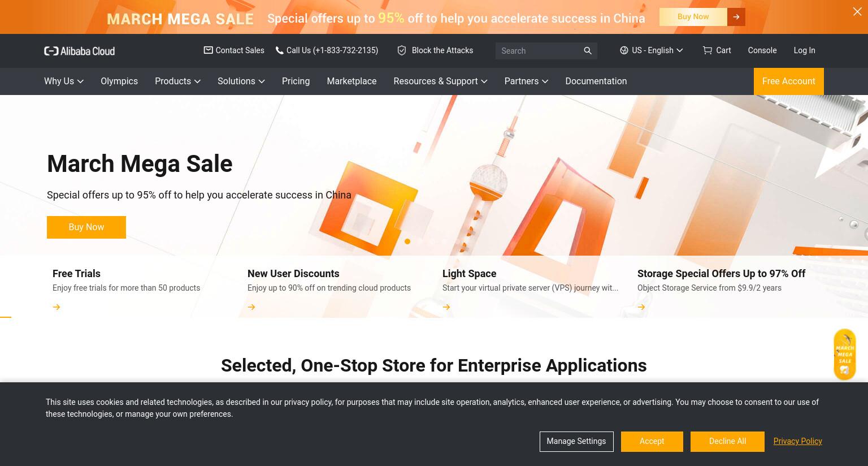The image size is (868, 466).
Task: Open the Documentation menu item
Action: pos(596,81)
